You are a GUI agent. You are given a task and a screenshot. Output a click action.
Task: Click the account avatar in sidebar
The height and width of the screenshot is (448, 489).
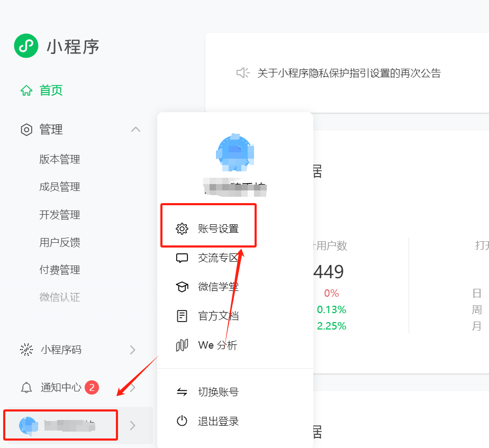[x=29, y=426]
